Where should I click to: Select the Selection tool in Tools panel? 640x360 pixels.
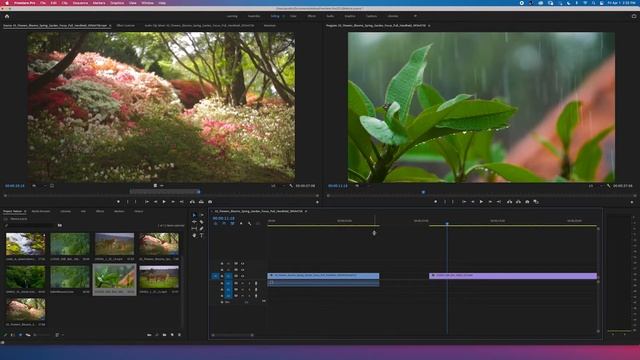click(x=194, y=215)
